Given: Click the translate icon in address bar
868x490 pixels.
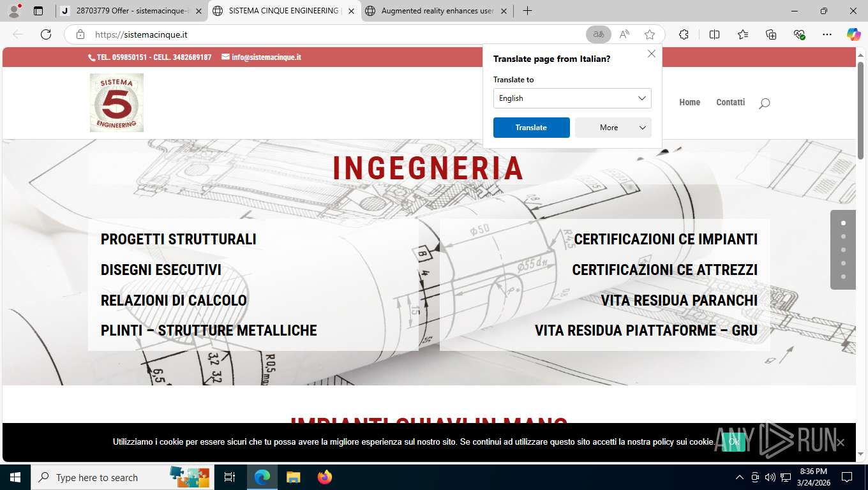Looking at the screenshot, I should 599,34.
